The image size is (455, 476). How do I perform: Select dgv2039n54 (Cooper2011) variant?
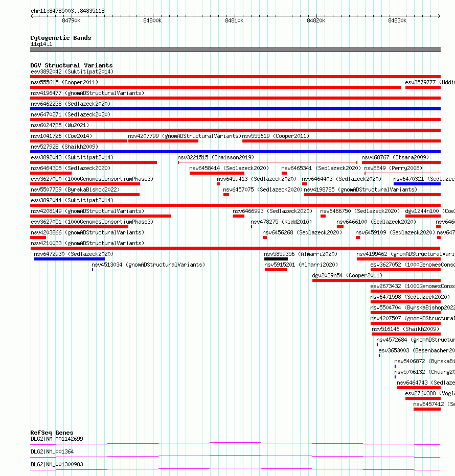point(347,275)
